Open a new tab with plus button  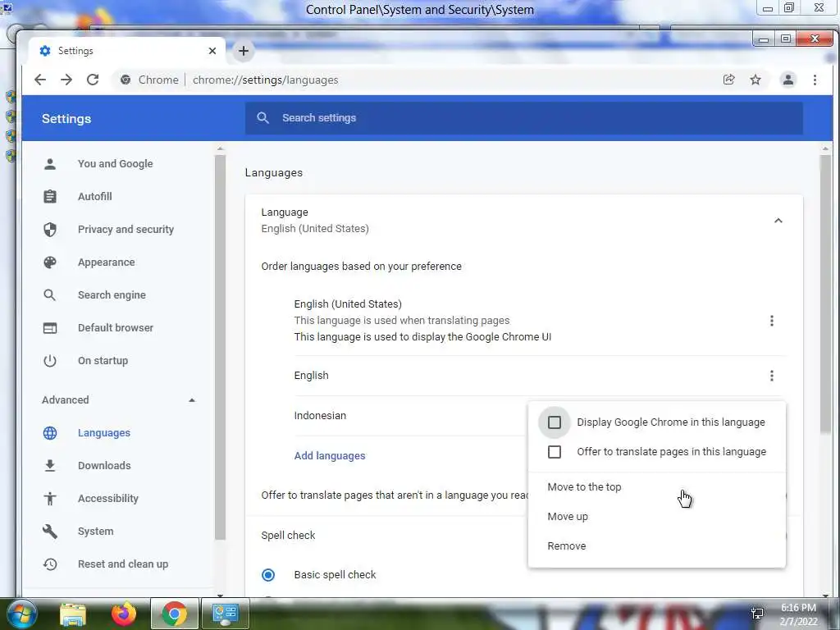(244, 51)
